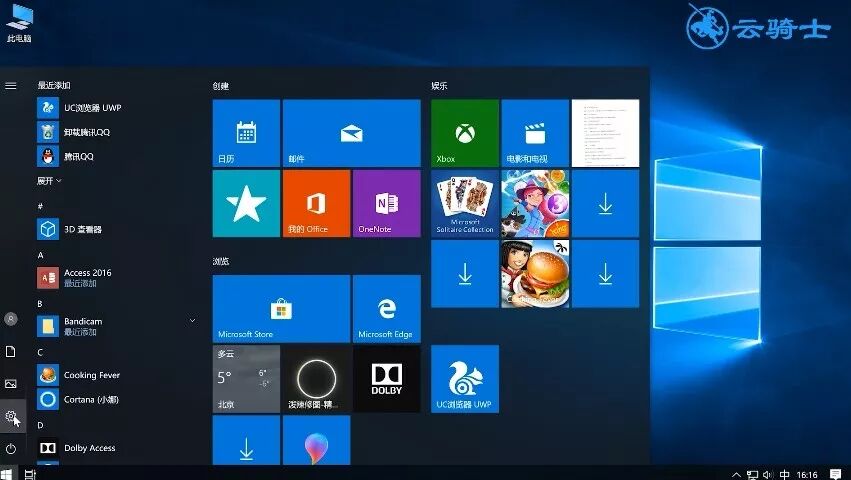Open Task View on the taskbar
This screenshot has height=480, width=851.
(30, 475)
